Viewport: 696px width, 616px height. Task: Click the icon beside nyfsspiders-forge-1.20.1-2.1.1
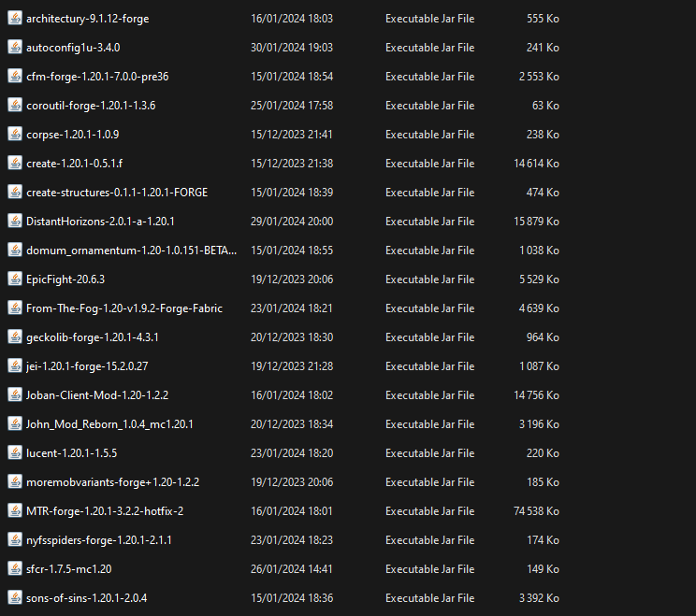pyautogui.click(x=15, y=539)
